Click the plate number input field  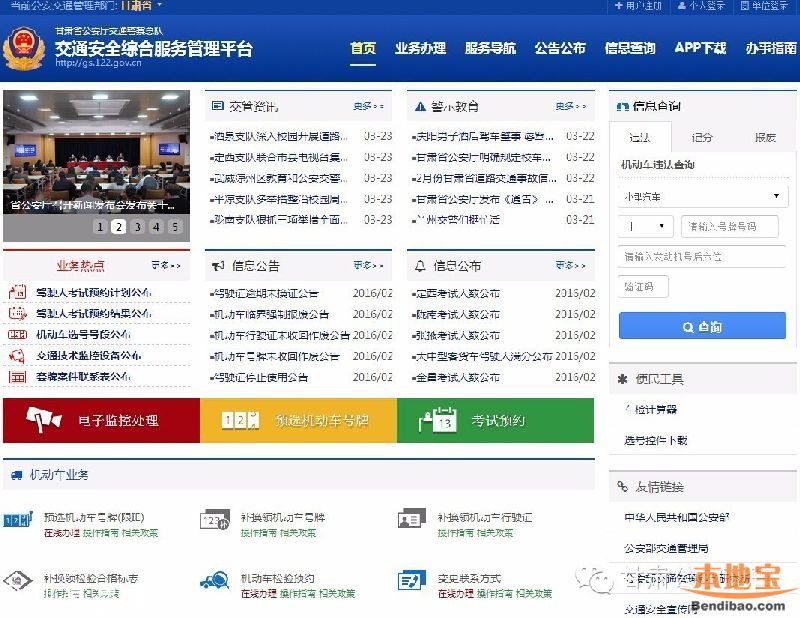[730, 226]
